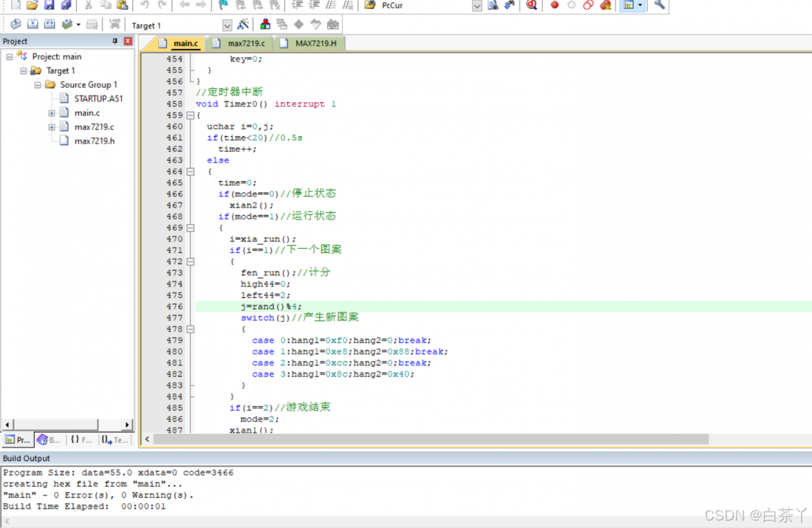The width and height of the screenshot is (812, 528).
Task: Click the Build target toolbar icon
Action: click(x=32, y=25)
